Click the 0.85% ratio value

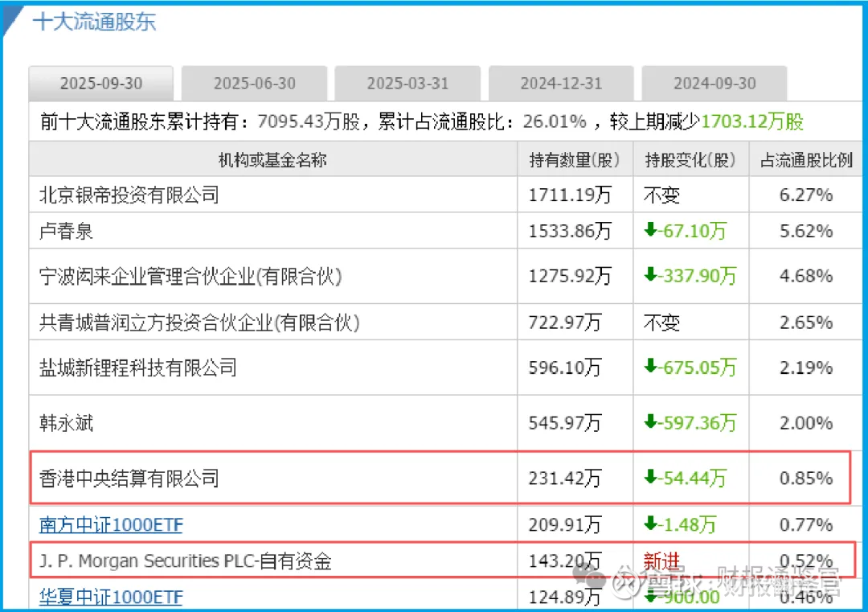pos(806,478)
